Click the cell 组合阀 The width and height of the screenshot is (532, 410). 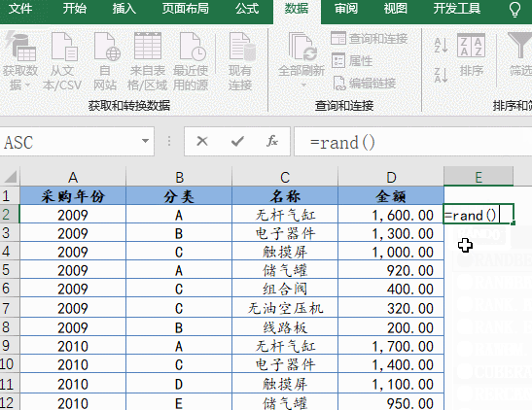tap(285, 289)
